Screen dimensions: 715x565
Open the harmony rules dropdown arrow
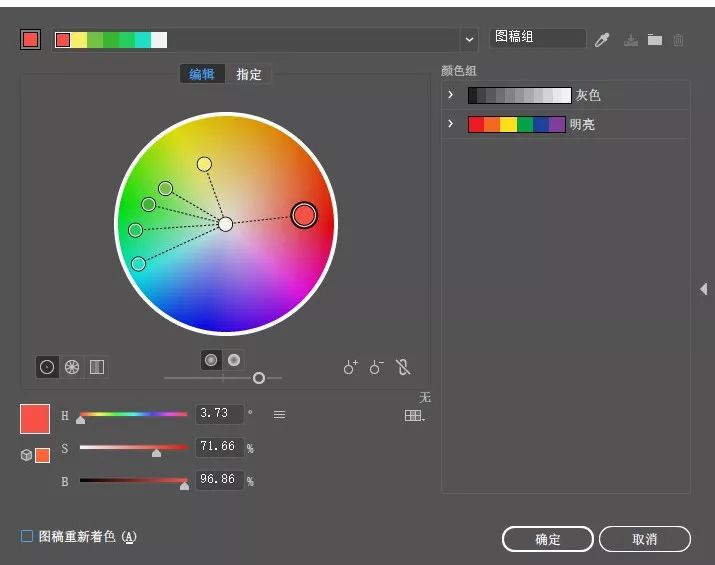tap(469, 40)
